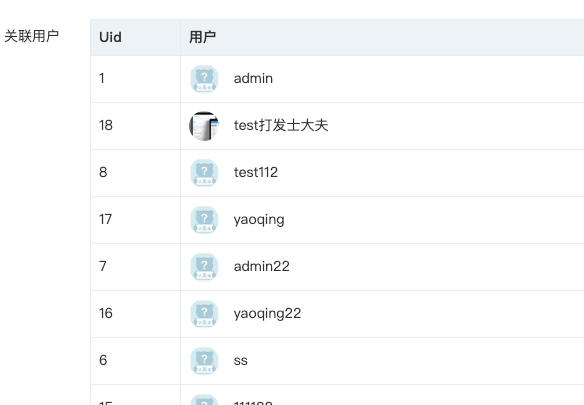Click the yaoqing22 avatar icon
584x405 pixels.
click(x=204, y=313)
